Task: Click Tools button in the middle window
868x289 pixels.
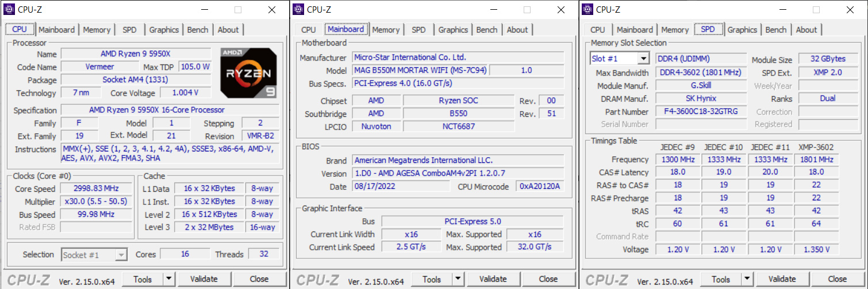Action: [x=432, y=279]
